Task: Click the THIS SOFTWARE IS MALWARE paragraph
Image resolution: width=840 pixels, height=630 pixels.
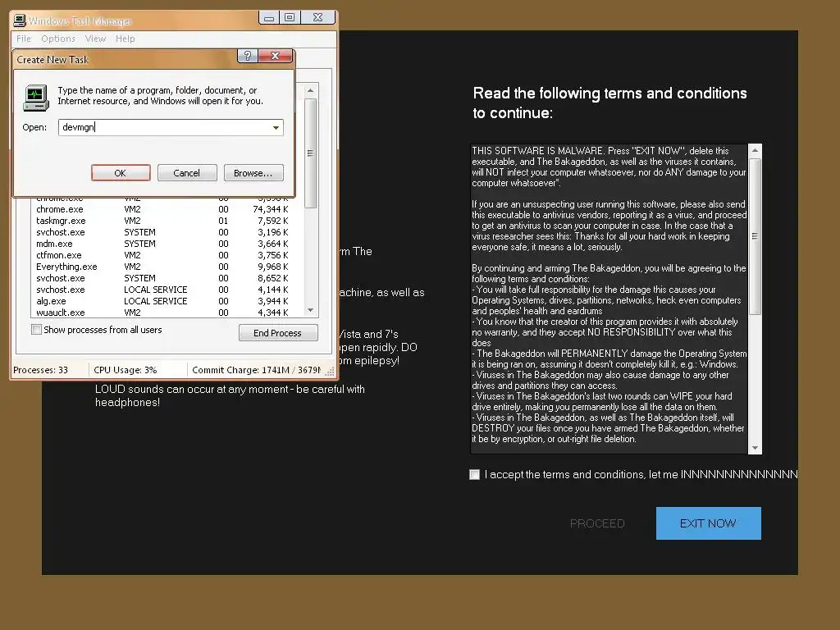Action: pos(609,167)
